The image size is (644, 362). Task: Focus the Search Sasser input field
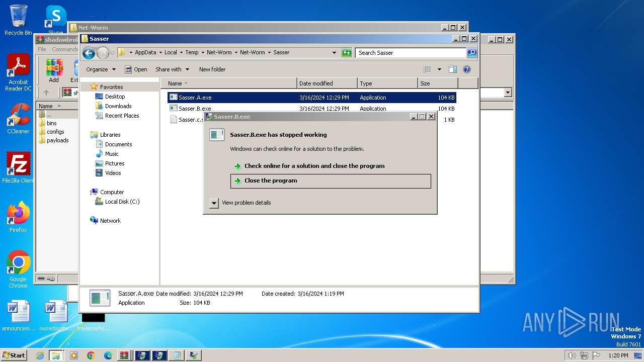(x=411, y=53)
